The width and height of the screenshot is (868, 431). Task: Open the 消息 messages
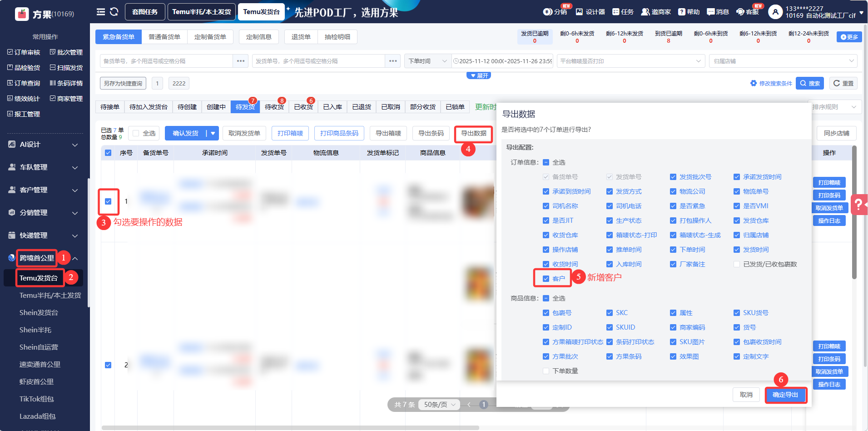click(x=718, y=12)
